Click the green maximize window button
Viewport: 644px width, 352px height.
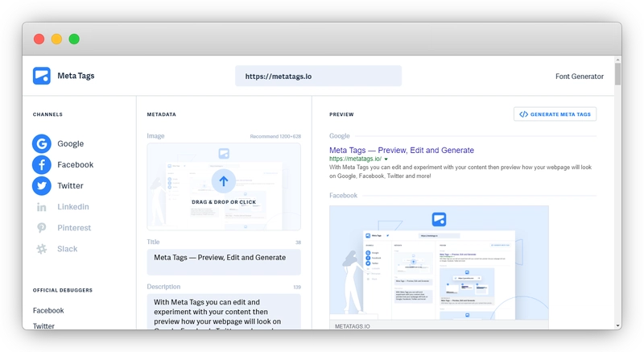pyautogui.click(x=74, y=39)
